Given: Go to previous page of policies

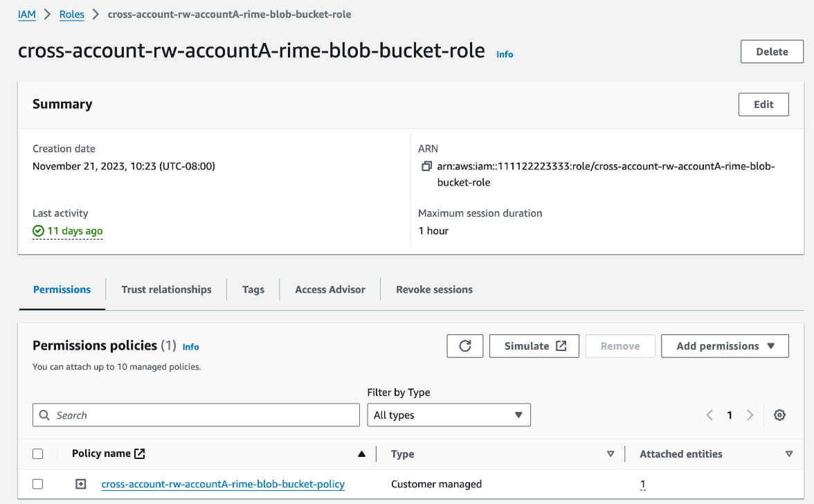Looking at the screenshot, I should tap(709, 415).
